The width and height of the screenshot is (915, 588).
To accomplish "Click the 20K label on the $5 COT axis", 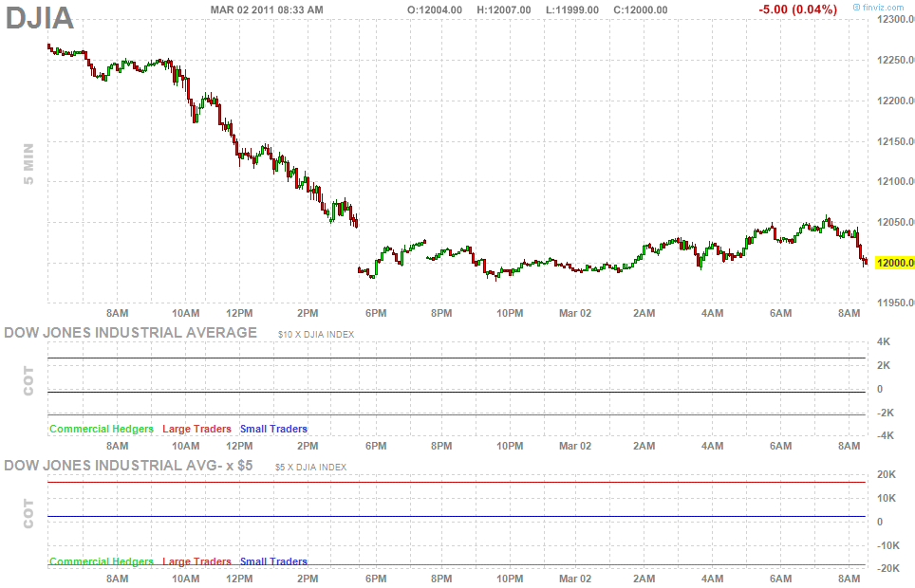I will coord(887,474).
